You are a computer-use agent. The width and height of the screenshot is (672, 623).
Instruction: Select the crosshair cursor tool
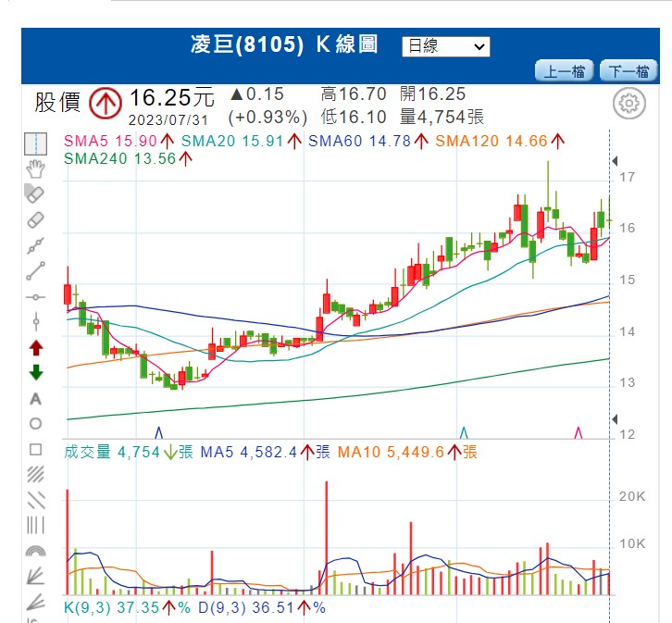tap(35, 143)
